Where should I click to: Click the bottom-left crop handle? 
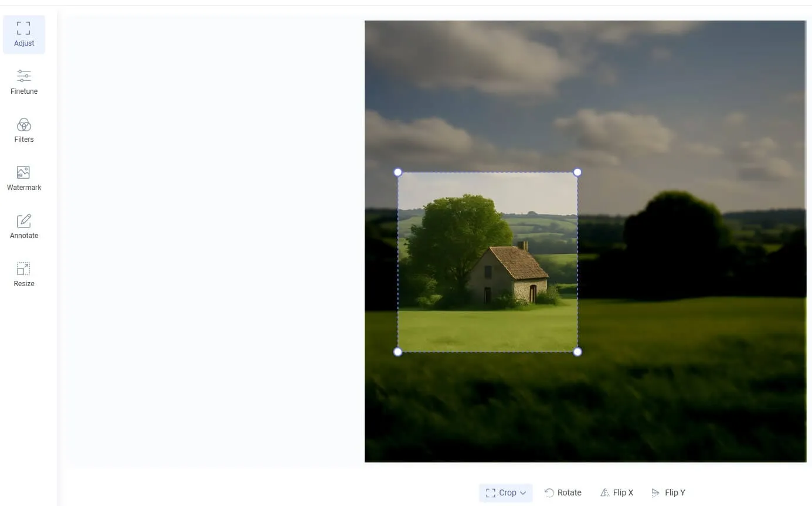397,352
